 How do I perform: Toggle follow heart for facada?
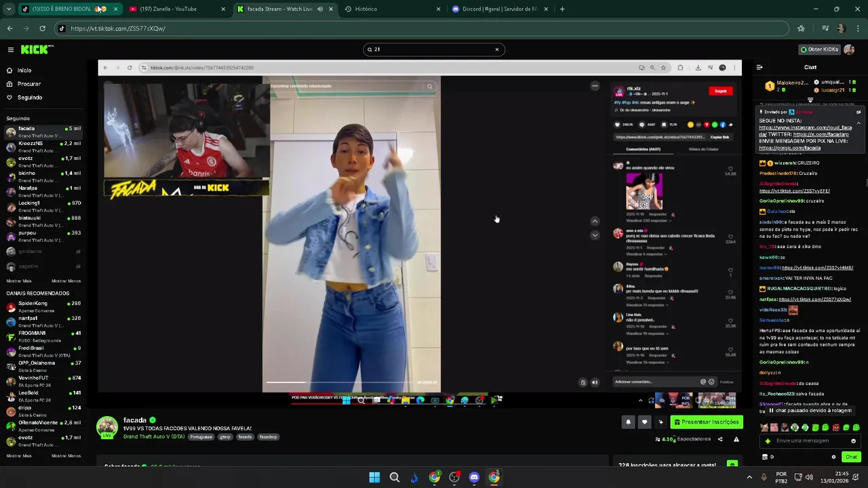[644, 422]
